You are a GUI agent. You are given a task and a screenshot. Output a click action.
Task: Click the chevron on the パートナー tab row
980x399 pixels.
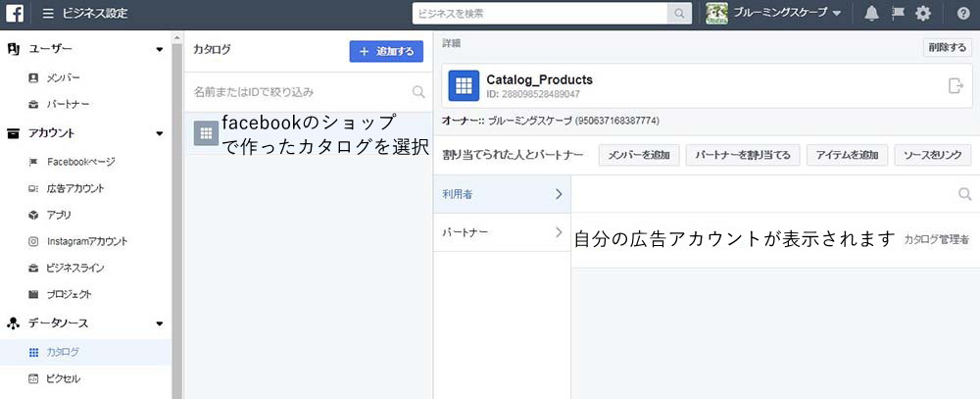point(559,232)
